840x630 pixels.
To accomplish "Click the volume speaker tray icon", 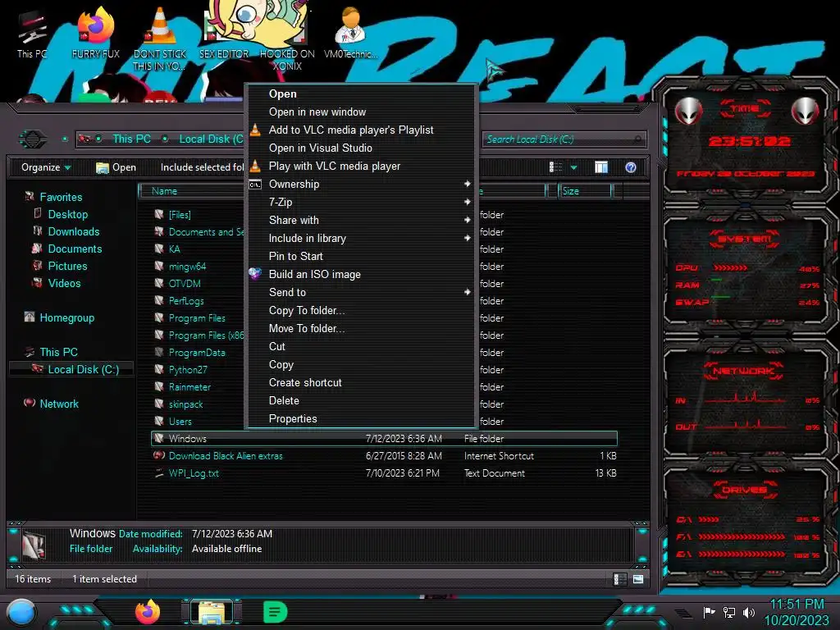I will tap(749, 612).
